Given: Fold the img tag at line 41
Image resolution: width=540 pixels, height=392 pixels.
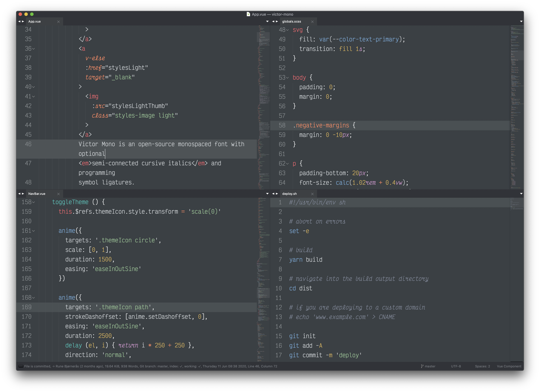Looking at the screenshot, I should coord(34,97).
